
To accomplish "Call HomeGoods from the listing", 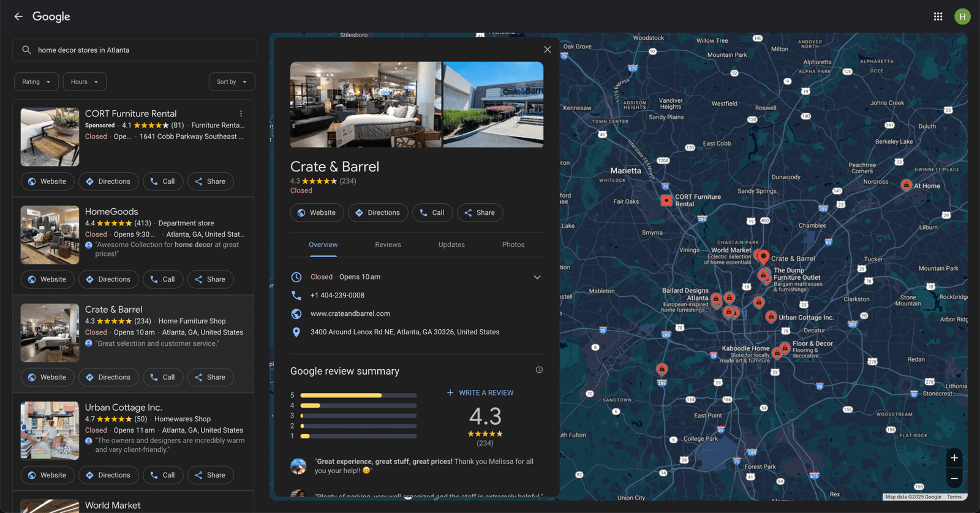I will [x=163, y=279].
